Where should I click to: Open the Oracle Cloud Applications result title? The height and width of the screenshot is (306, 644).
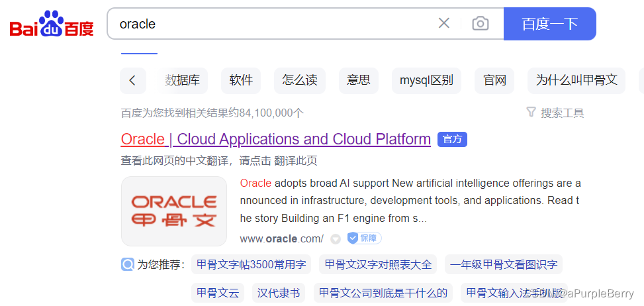tap(275, 139)
